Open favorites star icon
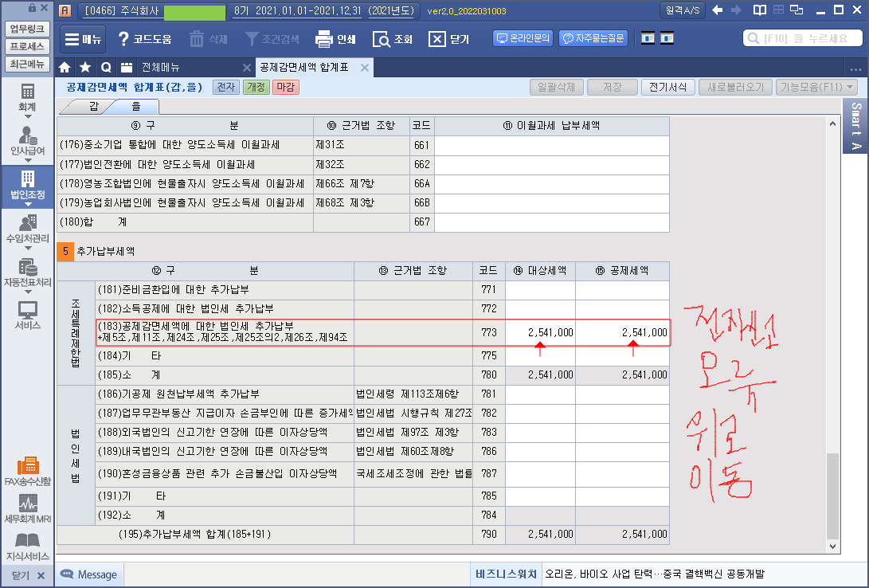Viewport: 869px width, 588px height. tap(85, 68)
